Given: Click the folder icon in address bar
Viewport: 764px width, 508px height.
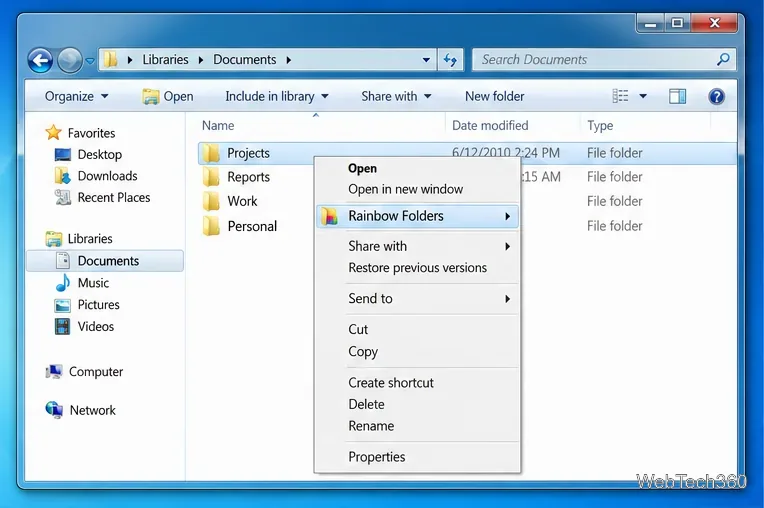Looking at the screenshot, I should (111, 59).
